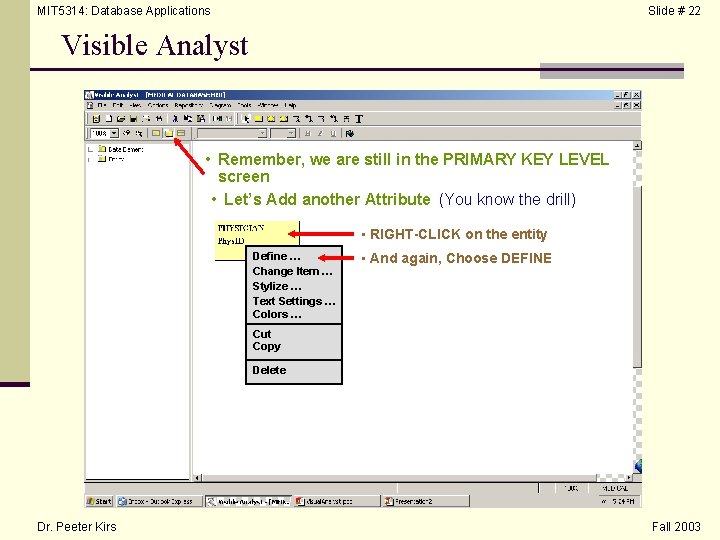Image resolution: width=720 pixels, height=540 pixels.
Task: Click the Save disk toolbar icon
Action: point(133,118)
